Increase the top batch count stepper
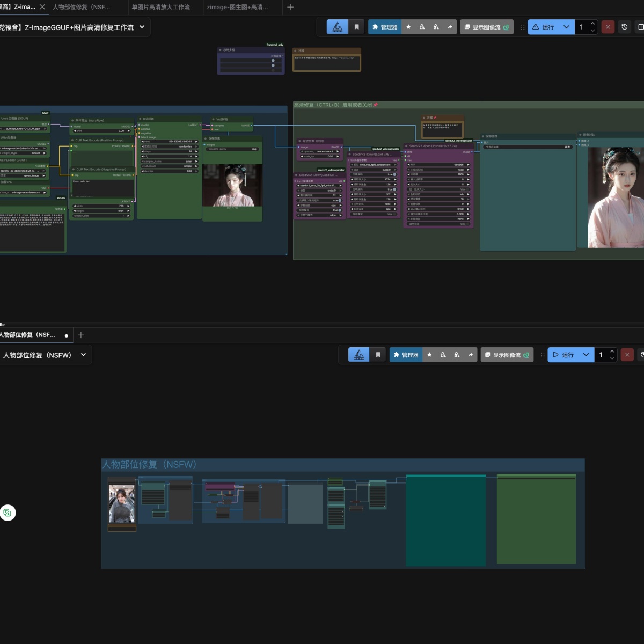This screenshot has width=644, height=644. (x=592, y=24)
